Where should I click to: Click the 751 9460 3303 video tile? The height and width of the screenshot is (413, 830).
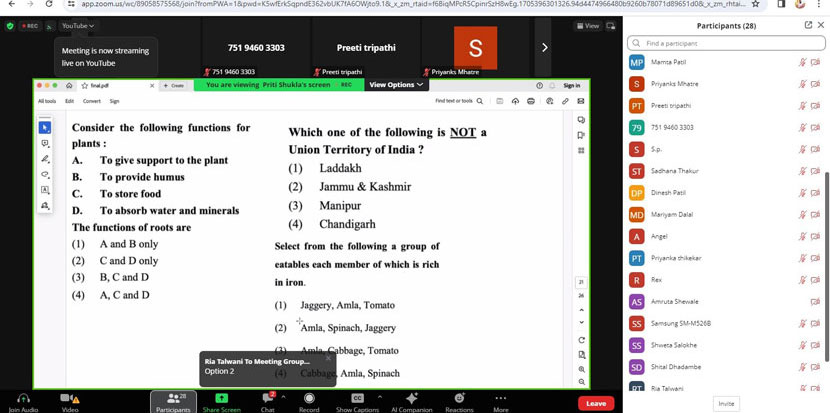tap(256, 48)
